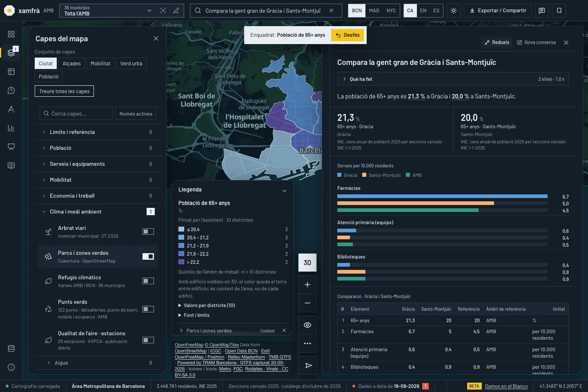Open the bookmark icon in top bar
The height and width of the screenshot is (392, 588).
(x=559, y=11)
